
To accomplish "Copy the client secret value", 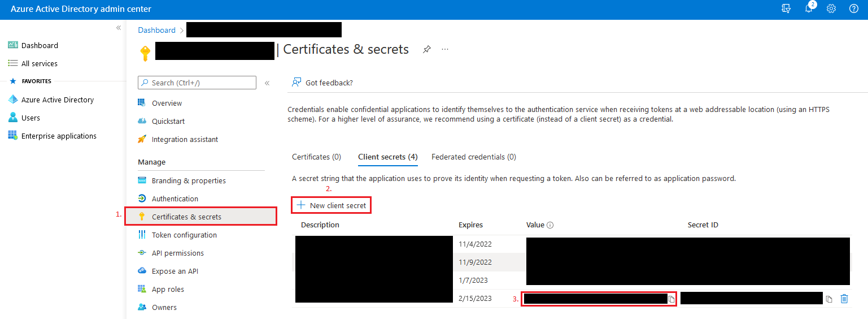I will point(671,299).
